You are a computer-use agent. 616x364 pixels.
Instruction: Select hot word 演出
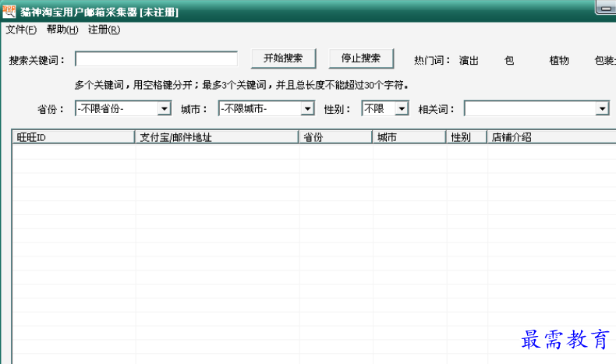coord(469,61)
